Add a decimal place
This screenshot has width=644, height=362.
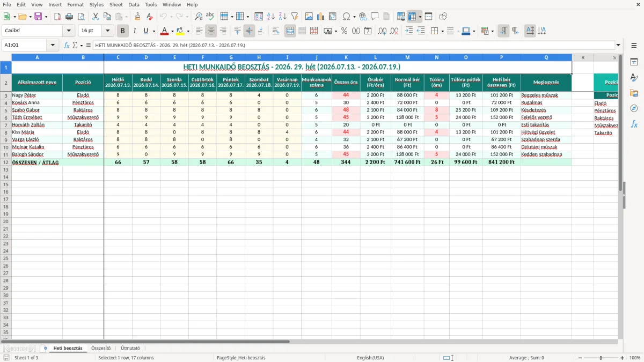click(x=383, y=31)
